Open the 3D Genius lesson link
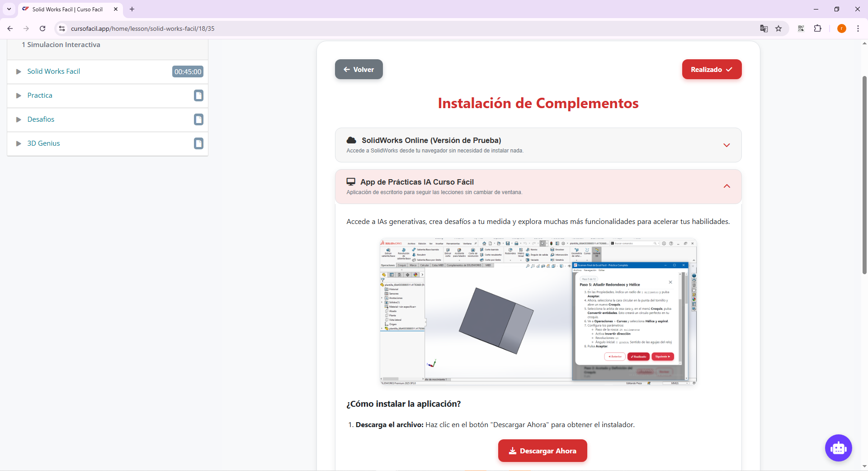Viewport: 868px width, 471px height. click(43, 143)
